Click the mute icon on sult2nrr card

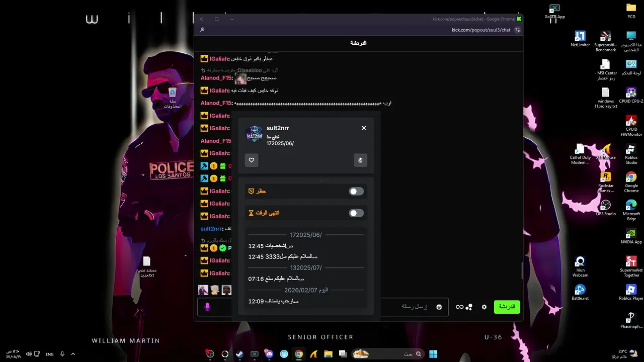click(x=360, y=160)
